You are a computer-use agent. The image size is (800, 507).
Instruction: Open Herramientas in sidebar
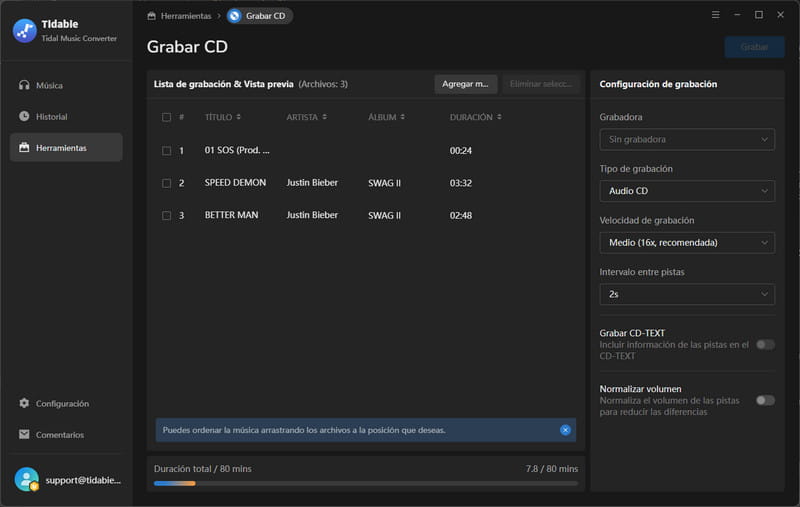pyautogui.click(x=66, y=147)
